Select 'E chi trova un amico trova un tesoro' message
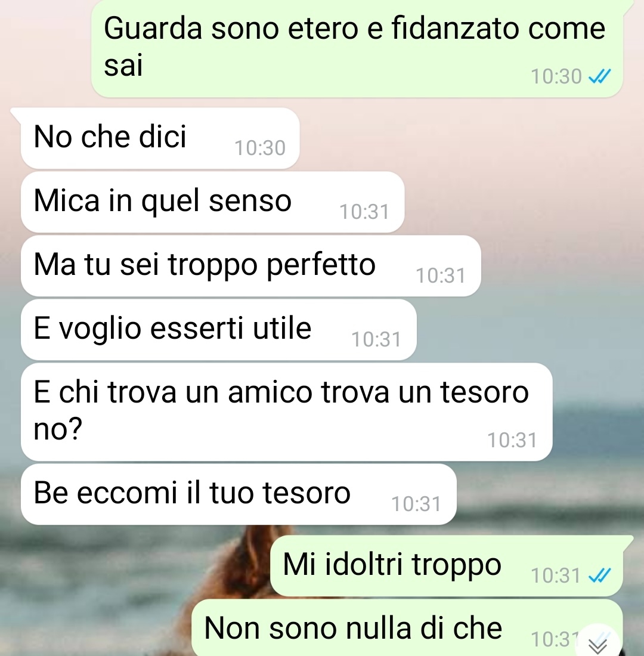The image size is (644, 656). 287,411
